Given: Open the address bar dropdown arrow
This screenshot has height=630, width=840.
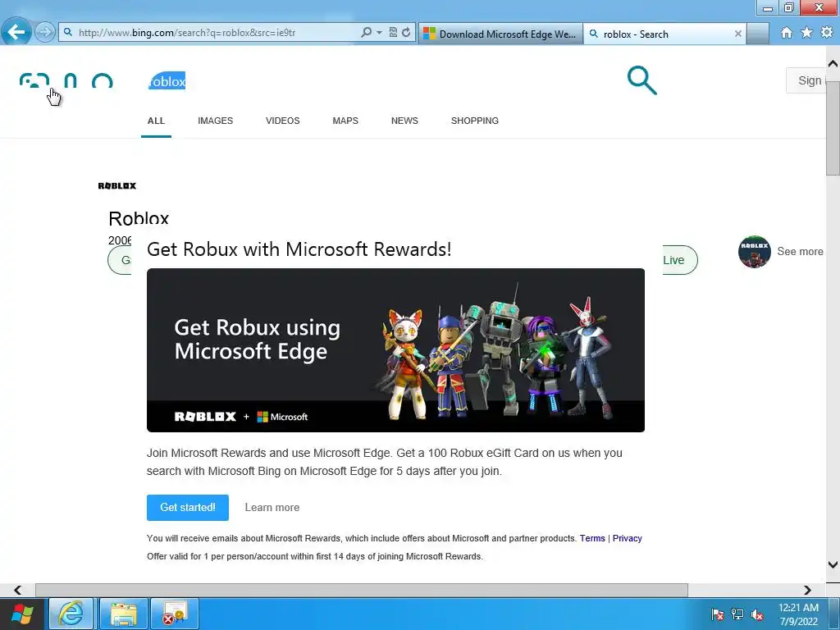Looking at the screenshot, I should click(379, 33).
